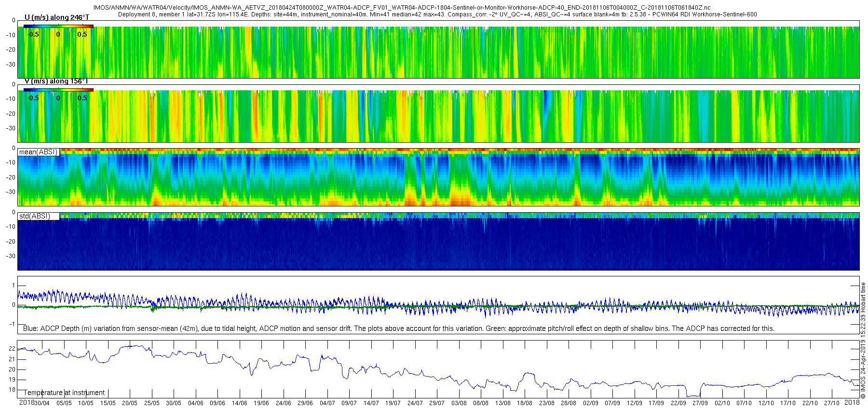Click the '18/08' date tick label

[x=525, y=403]
